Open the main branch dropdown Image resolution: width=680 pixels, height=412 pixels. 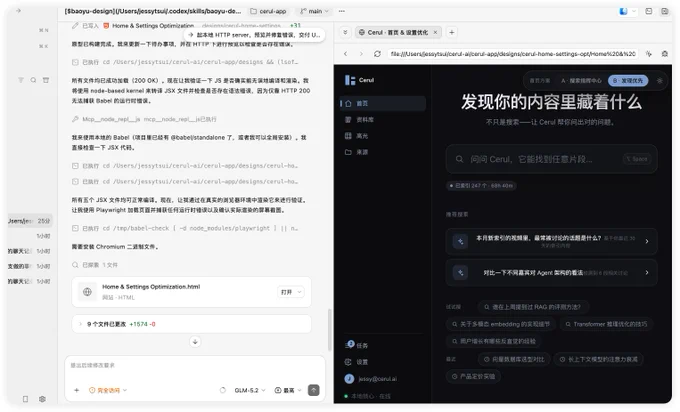(314, 11)
